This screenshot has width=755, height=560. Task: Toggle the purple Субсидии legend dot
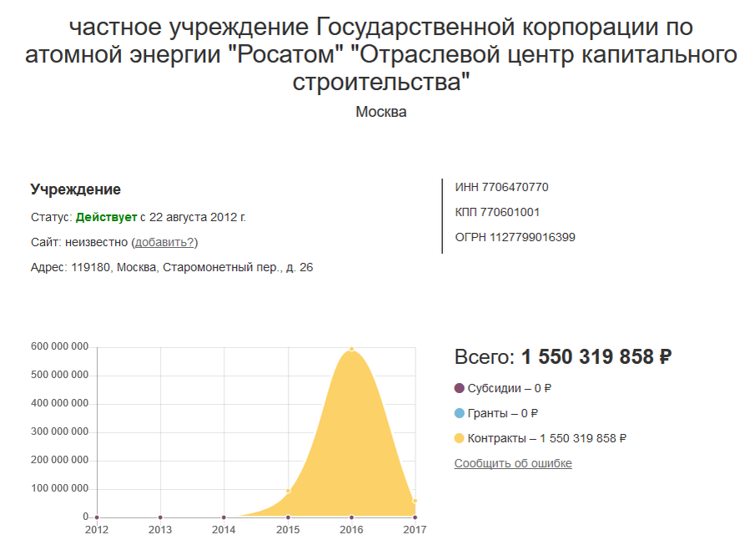point(459,388)
